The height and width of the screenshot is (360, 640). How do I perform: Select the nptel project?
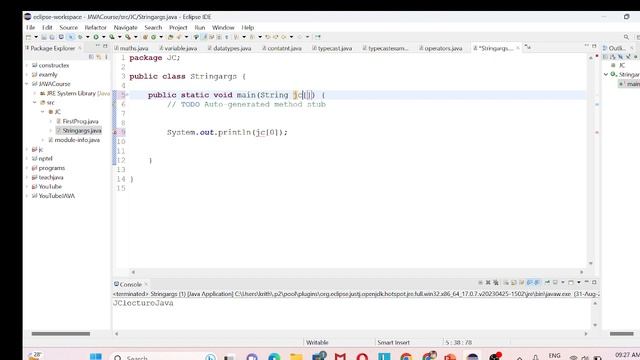coord(45,158)
